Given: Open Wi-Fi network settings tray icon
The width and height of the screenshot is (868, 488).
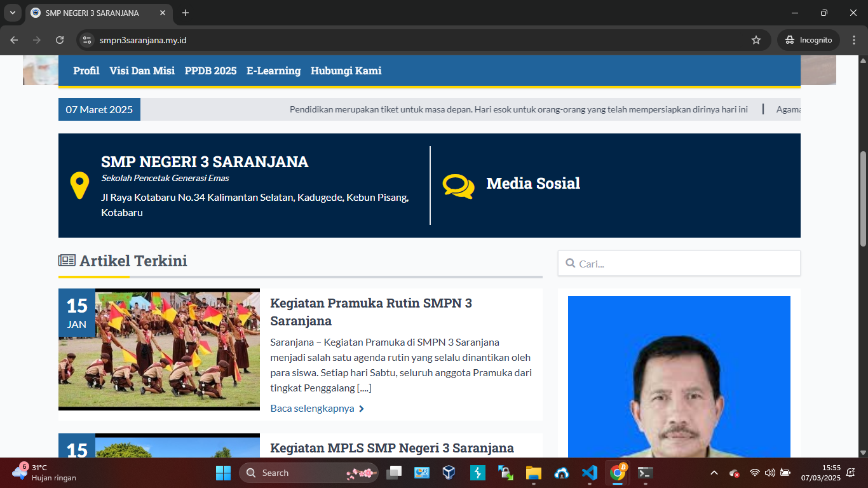Looking at the screenshot, I should tap(755, 473).
